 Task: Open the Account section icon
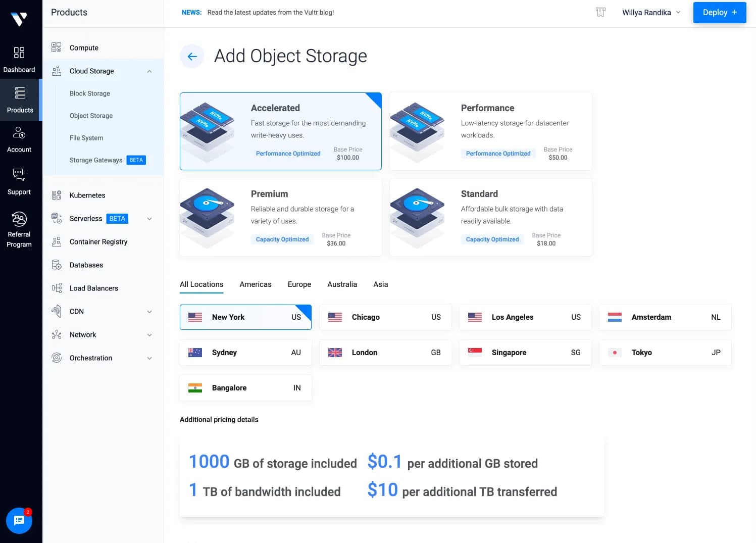19,133
